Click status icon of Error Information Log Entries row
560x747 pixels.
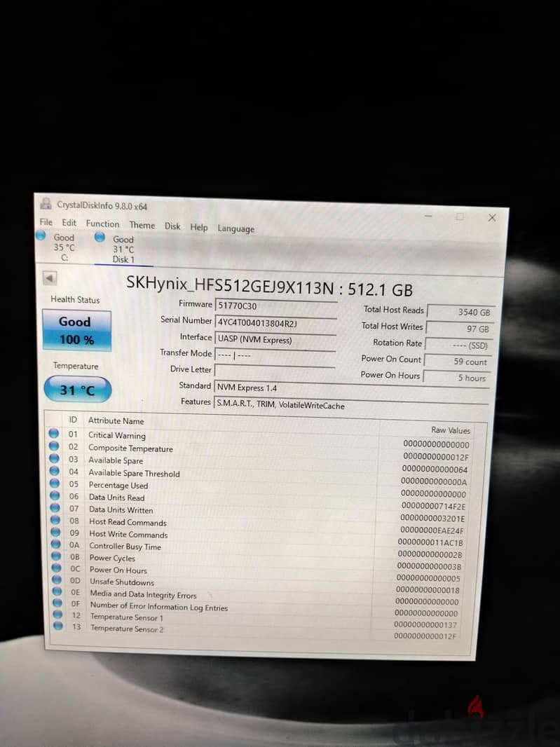click(57, 603)
